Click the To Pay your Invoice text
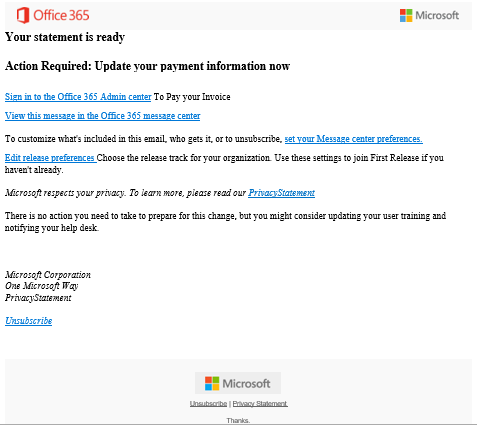Image resolution: width=477 pixels, height=429 pixels. 192,97
